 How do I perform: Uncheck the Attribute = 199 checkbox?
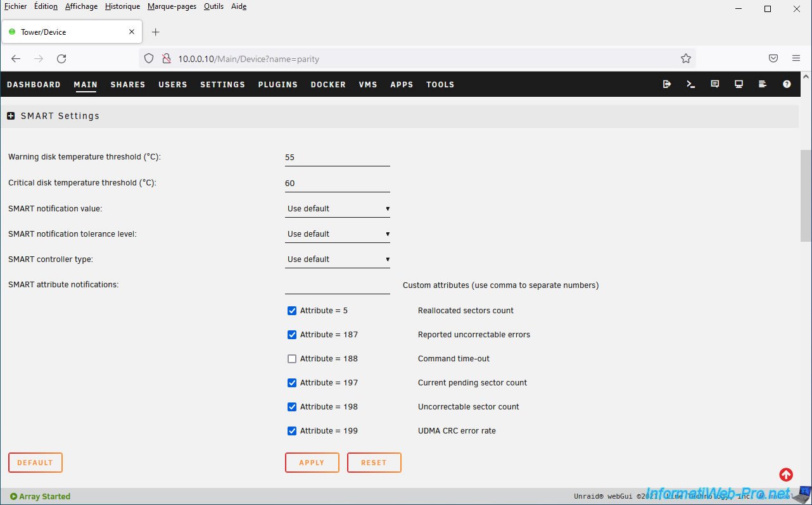coord(292,431)
